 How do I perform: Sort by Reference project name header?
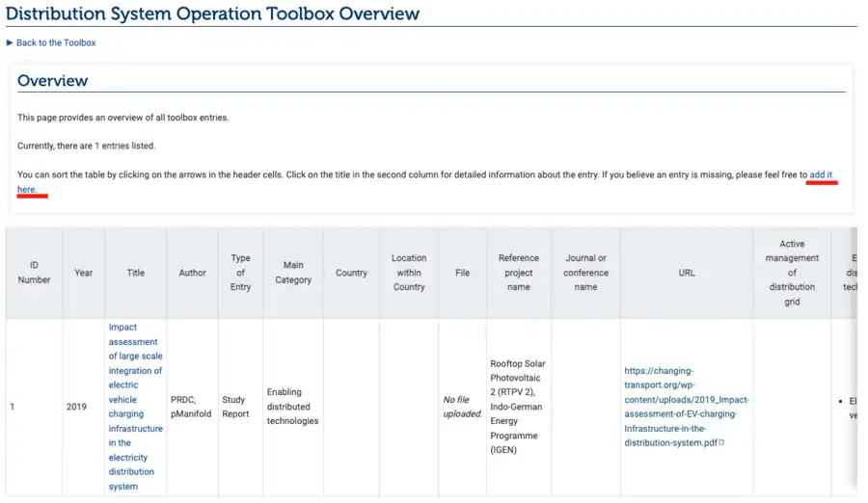pyautogui.click(x=519, y=273)
